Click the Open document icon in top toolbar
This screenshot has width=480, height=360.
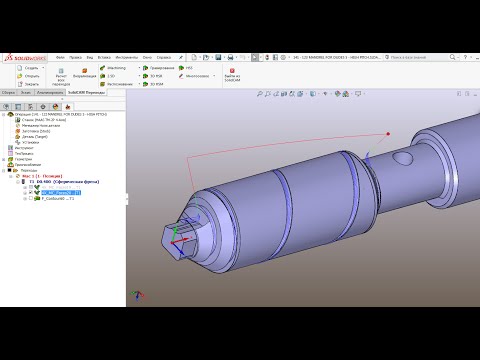click(206, 57)
